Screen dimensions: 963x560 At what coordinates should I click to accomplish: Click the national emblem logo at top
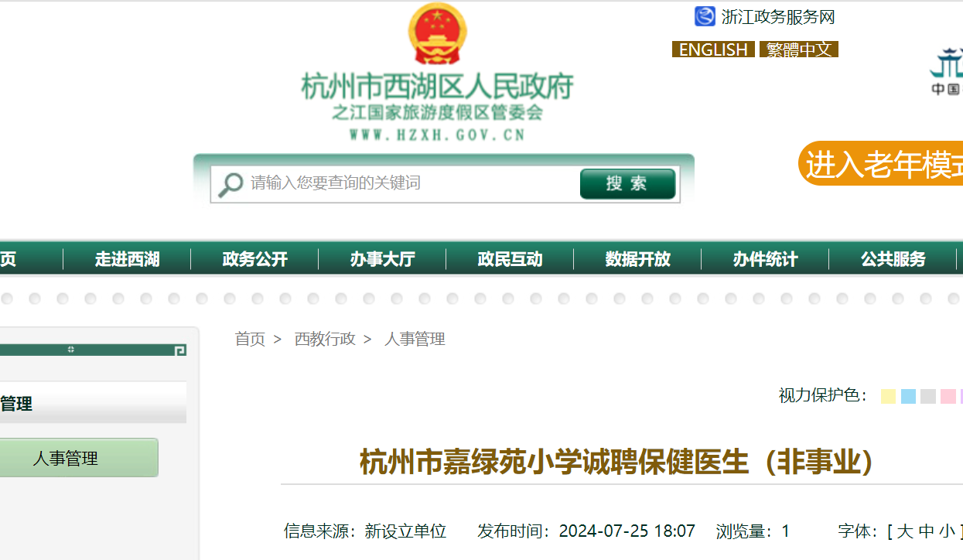437,35
